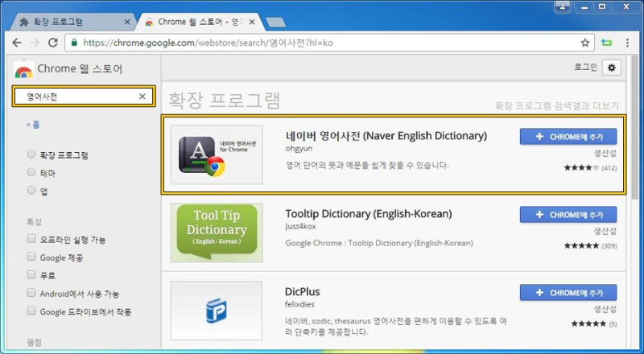Click the author name Just4kox
The width and height of the screenshot is (644, 354).
[x=300, y=226]
